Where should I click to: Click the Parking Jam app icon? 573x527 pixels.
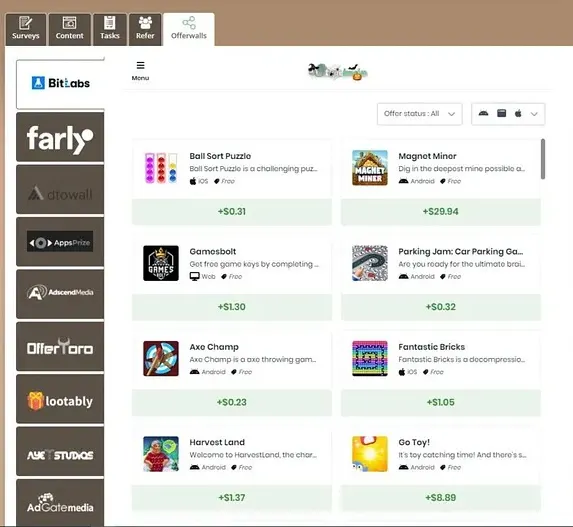click(370, 263)
